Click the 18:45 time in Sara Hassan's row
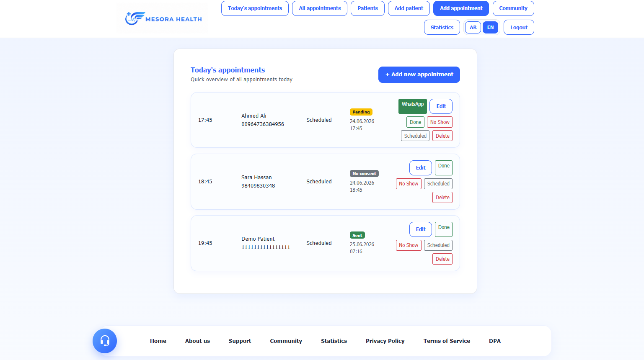Viewport: 644px width, 360px height. 205,182
